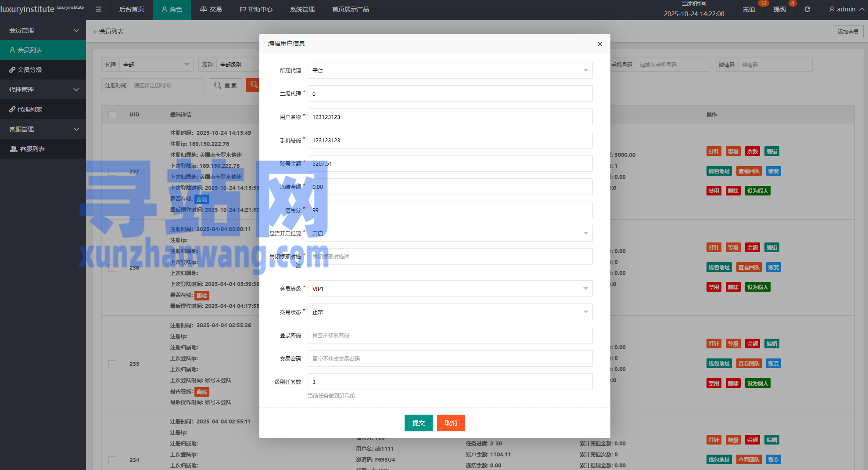This screenshot has height=470, width=868.
Task: Click the green 提交 submit button
Action: click(x=418, y=423)
